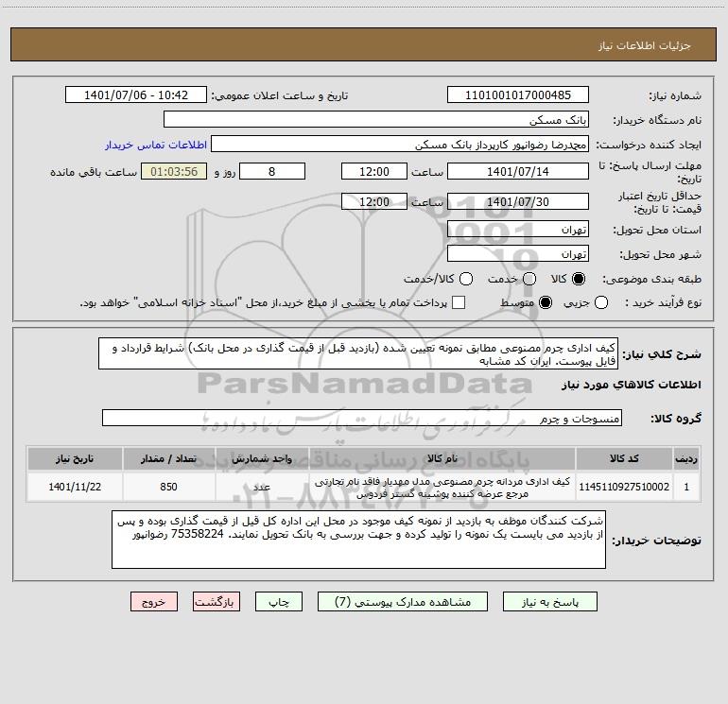The width and height of the screenshot is (728, 704).
Task: Click the buyer name field بانک مسکن
Action: (376, 120)
